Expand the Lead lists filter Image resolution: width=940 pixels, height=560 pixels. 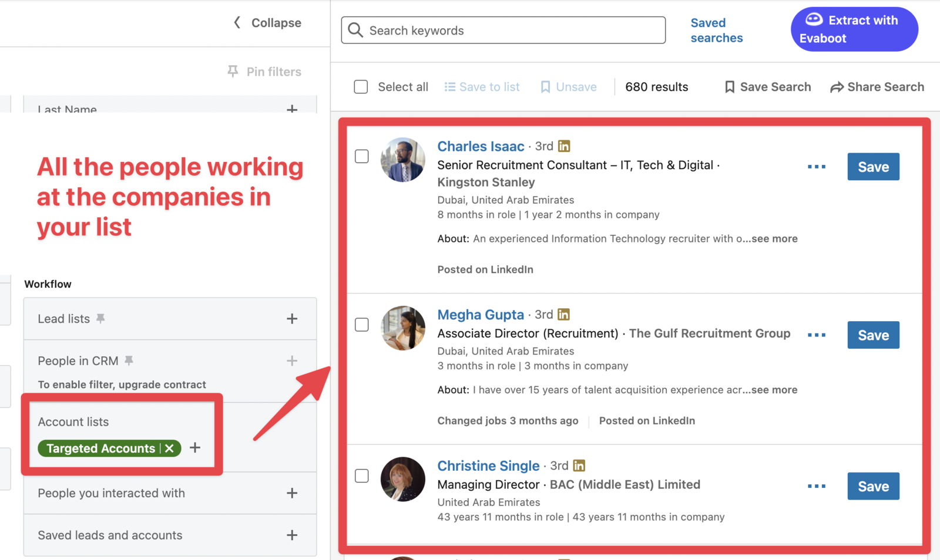click(x=292, y=319)
